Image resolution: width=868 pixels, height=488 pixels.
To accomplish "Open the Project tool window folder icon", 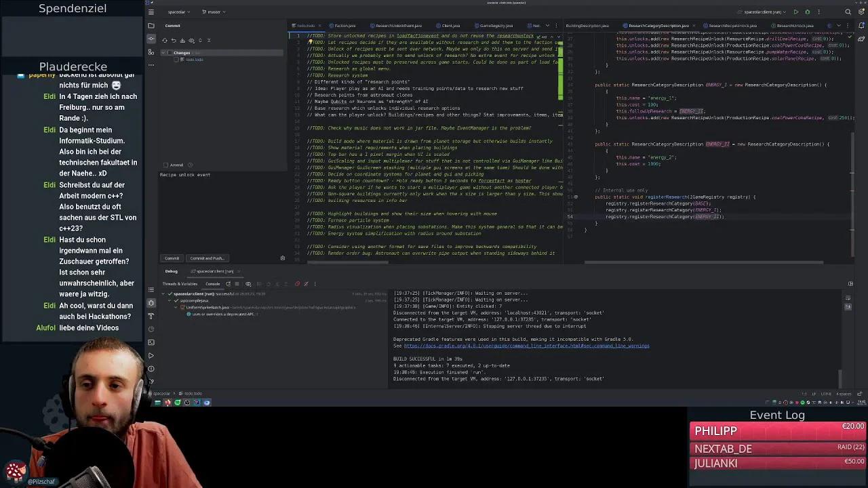I will [151, 25].
